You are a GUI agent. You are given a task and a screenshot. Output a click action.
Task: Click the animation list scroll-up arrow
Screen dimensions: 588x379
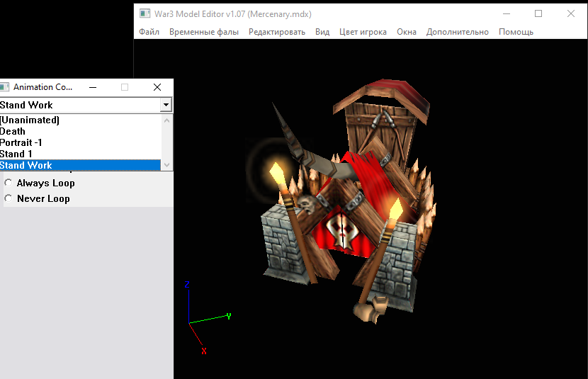[167, 120]
